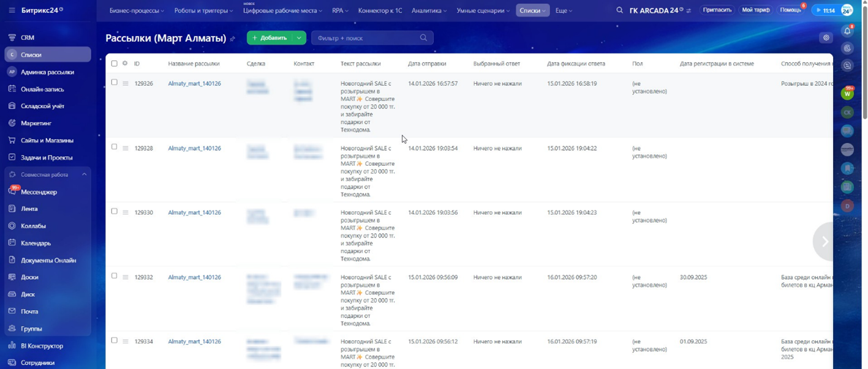Click the Пригласить button

coord(717,10)
